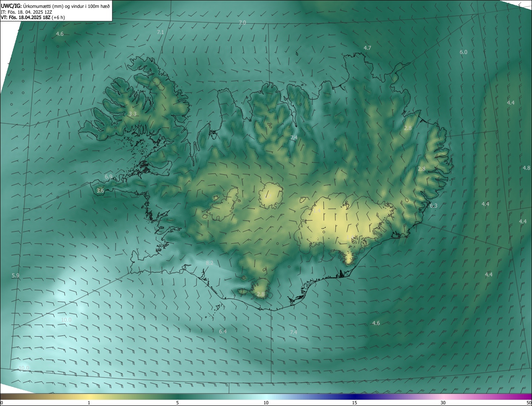Viewport: 532px width, 406px height.
Task: Click the 8.2 value label
Action: 209,263
